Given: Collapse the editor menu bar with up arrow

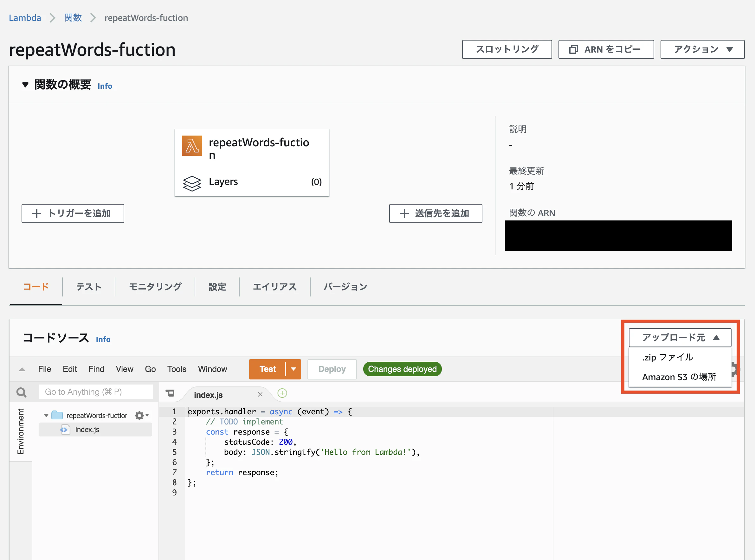Looking at the screenshot, I should (x=22, y=369).
